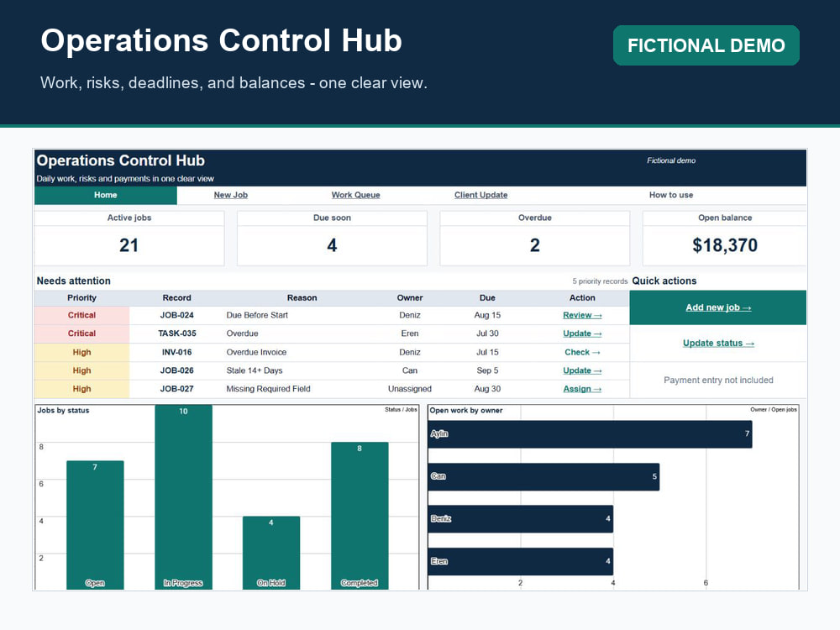840x630 pixels.
Task: Select the Open balance $18,370 value
Action: 725,245
